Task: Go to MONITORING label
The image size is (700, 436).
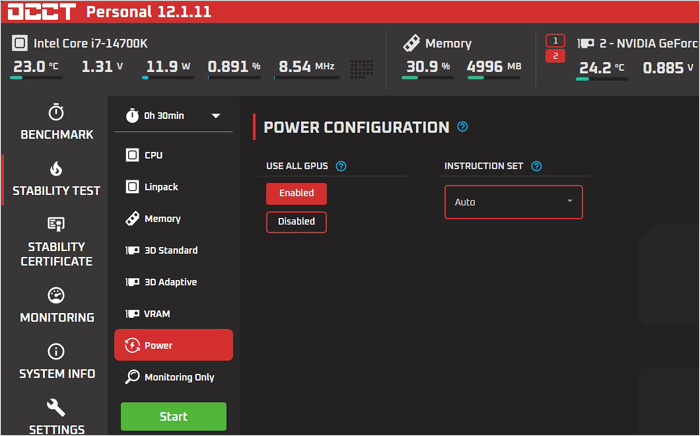Action: tap(57, 317)
